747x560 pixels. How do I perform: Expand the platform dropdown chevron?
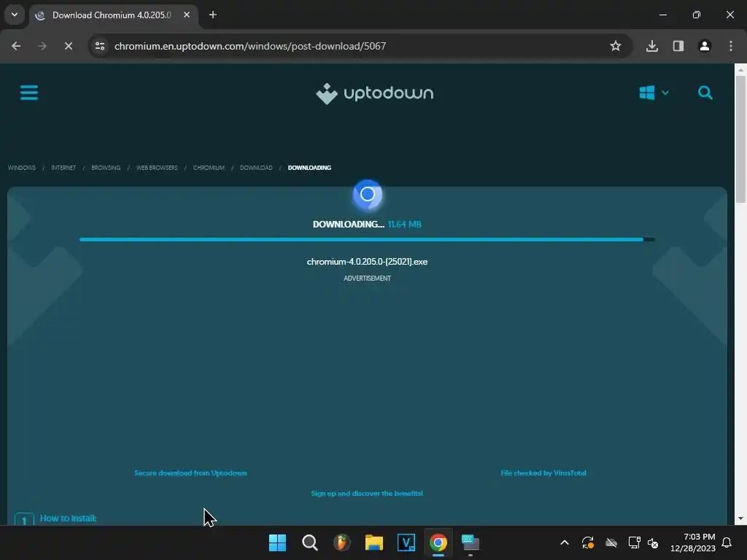click(665, 93)
